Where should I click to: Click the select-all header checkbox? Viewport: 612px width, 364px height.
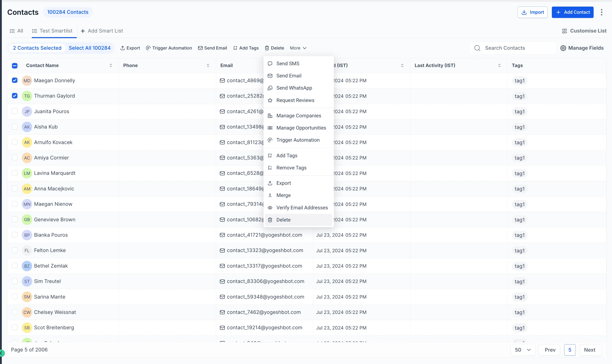(14, 65)
